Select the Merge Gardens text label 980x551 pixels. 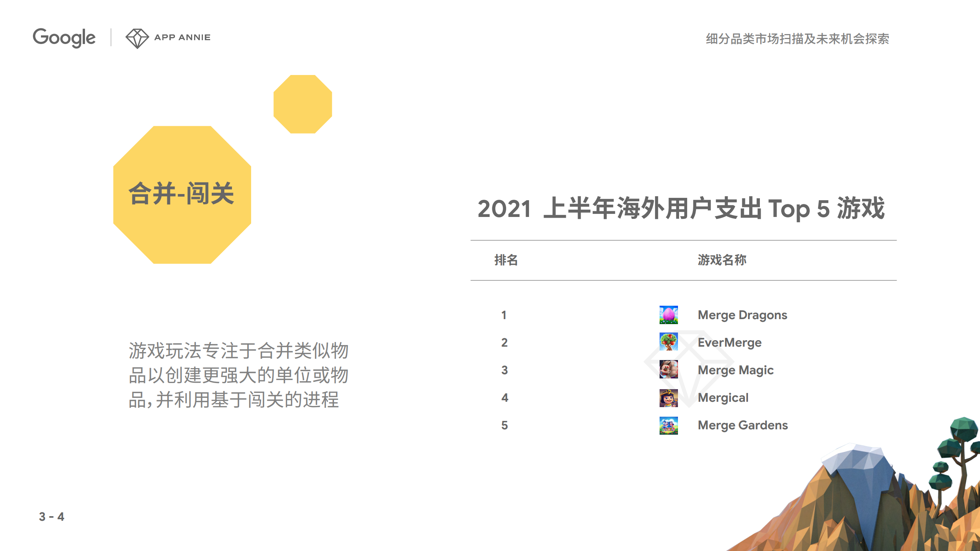tap(743, 425)
